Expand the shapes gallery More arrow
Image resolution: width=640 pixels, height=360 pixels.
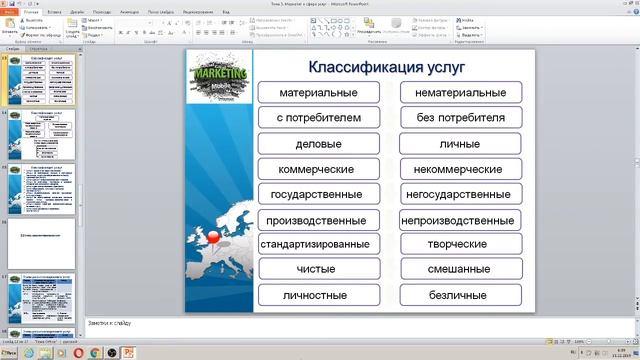pyautogui.click(x=353, y=35)
